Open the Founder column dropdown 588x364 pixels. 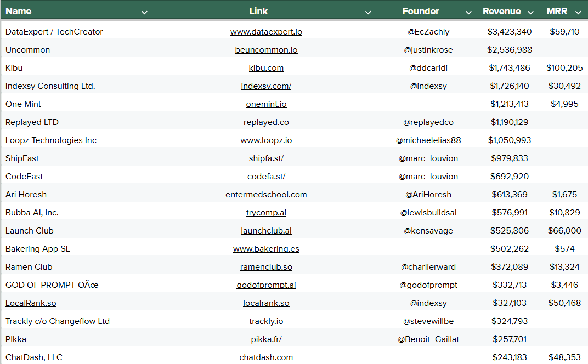(x=468, y=11)
